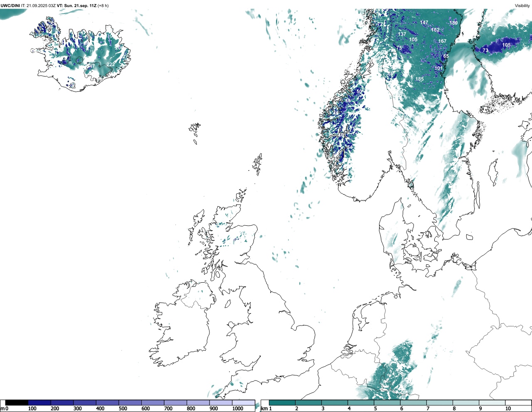The width and height of the screenshot is (532, 412).
Task: Click the 10 label on the km scale
Action: click(508, 409)
